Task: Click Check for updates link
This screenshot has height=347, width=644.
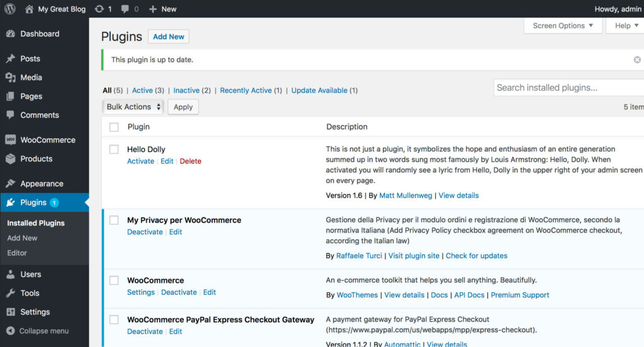Action: pyautogui.click(x=477, y=256)
